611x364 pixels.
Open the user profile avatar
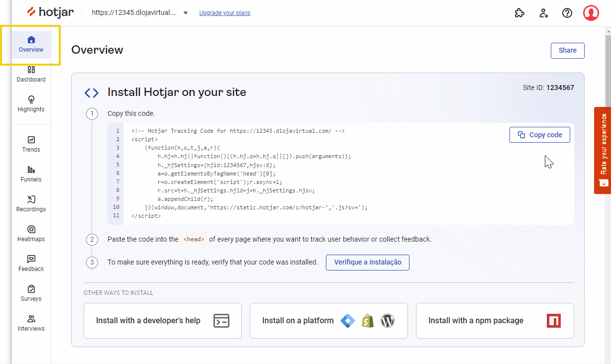click(x=591, y=13)
